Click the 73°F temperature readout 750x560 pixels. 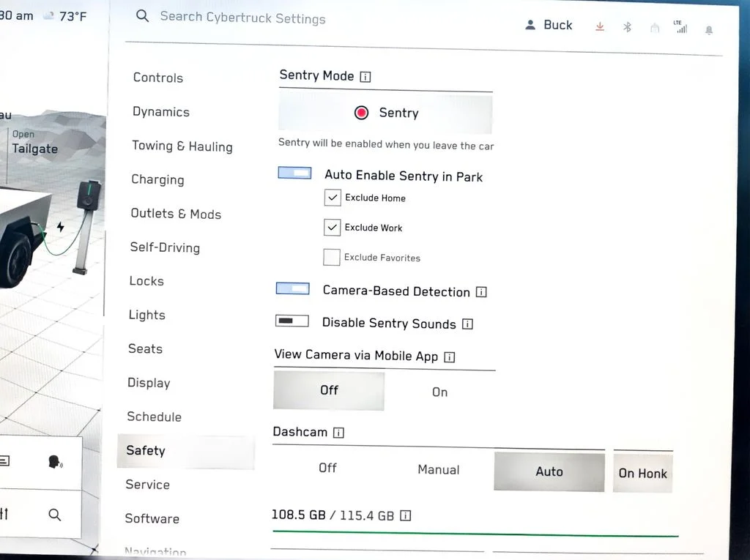pos(73,16)
